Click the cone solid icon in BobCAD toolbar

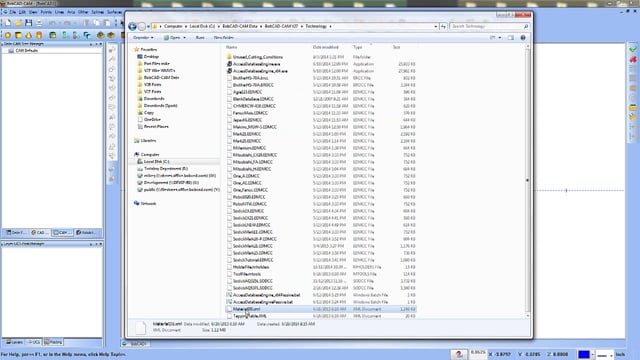coord(29,36)
